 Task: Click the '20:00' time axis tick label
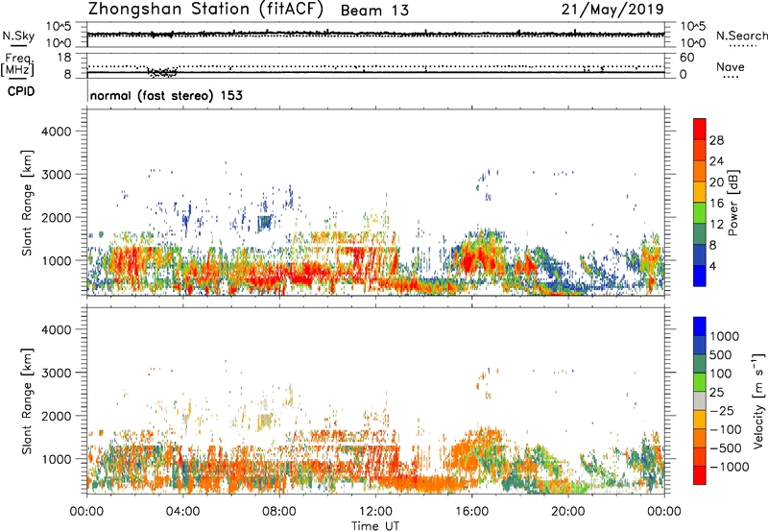point(568,512)
